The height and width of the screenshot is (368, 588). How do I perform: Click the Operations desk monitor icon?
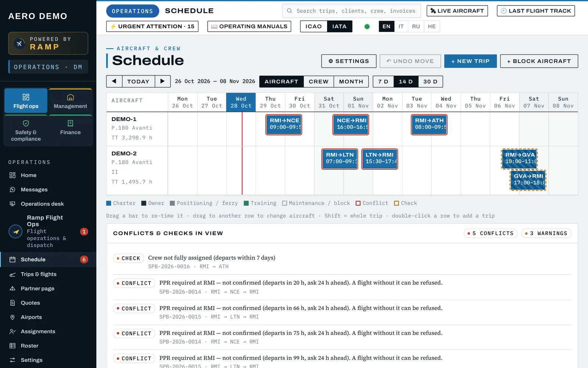[x=12, y=204]
